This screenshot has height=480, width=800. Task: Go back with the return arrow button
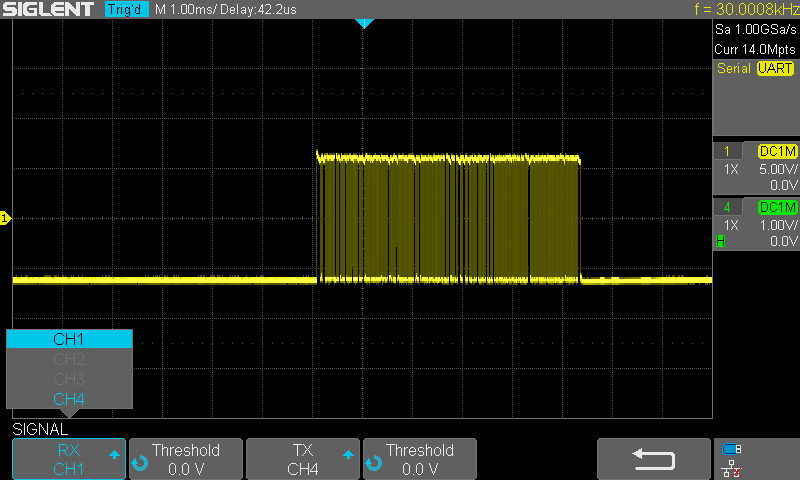pos(654,459)
